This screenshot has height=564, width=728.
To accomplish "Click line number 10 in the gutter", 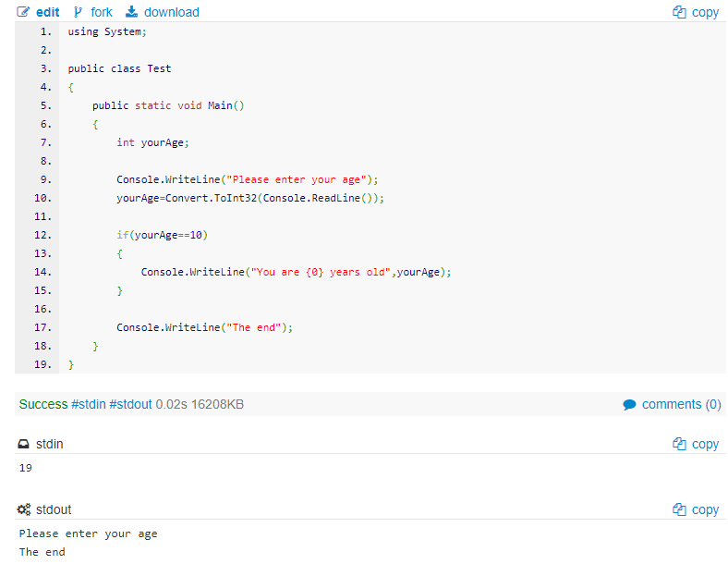I will [x=42, y=198].
